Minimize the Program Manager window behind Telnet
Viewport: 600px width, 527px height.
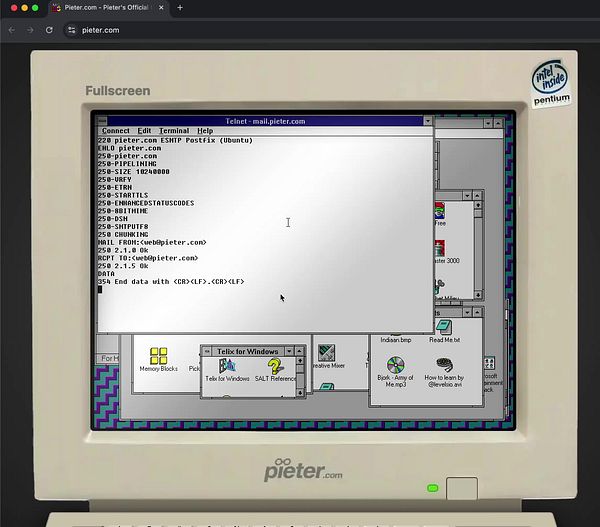pyautogui.click(x=488, y=123)
